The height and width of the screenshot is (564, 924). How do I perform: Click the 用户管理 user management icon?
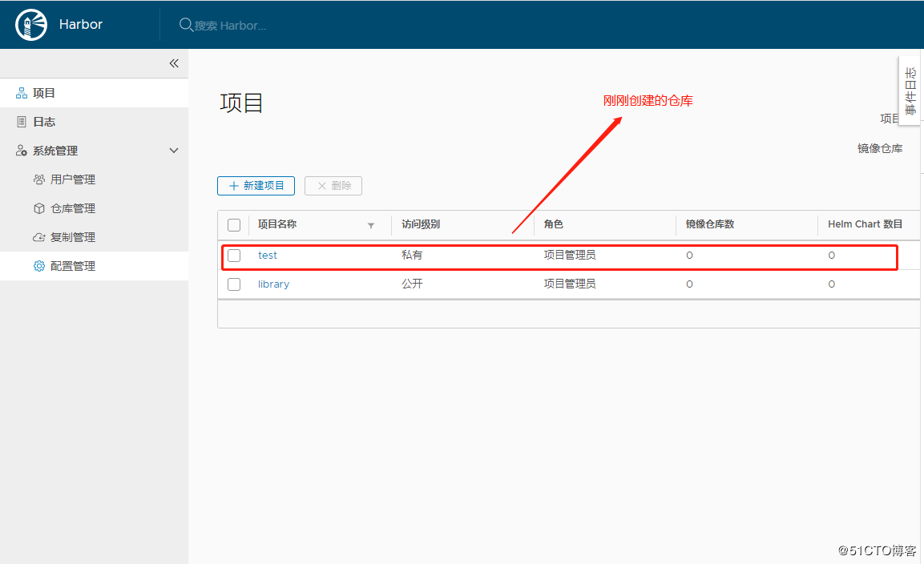pyautogui.click(x=38, y=179)
